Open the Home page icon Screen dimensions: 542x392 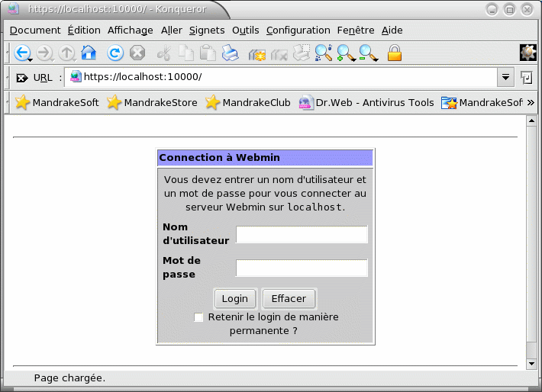coord(89,53)
